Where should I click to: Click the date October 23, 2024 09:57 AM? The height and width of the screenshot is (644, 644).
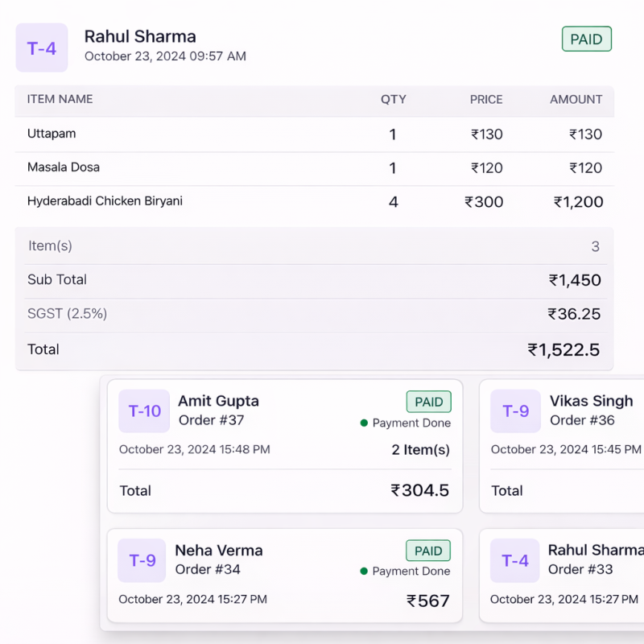pos(165,56)
